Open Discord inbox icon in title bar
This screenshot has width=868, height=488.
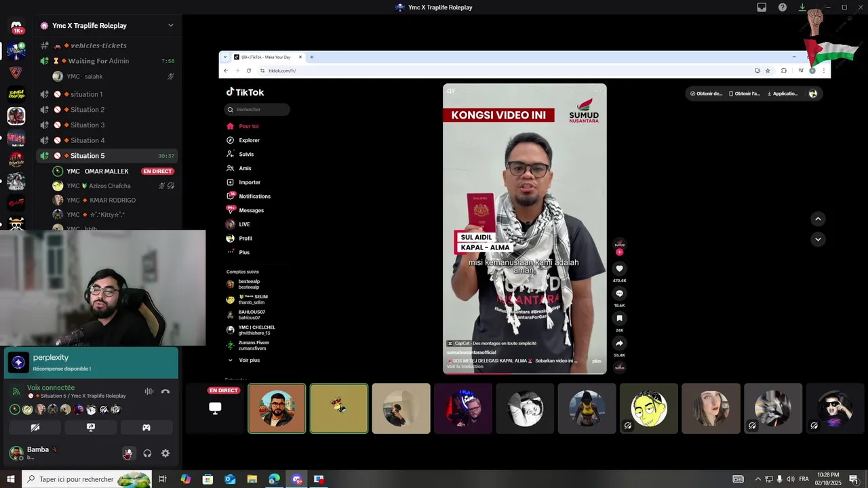762,7
